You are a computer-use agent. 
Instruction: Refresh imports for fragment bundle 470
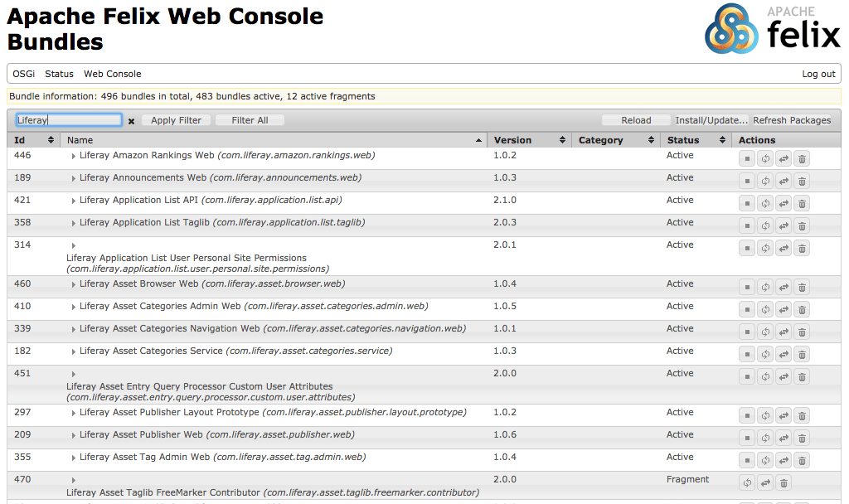coord(747,482)
